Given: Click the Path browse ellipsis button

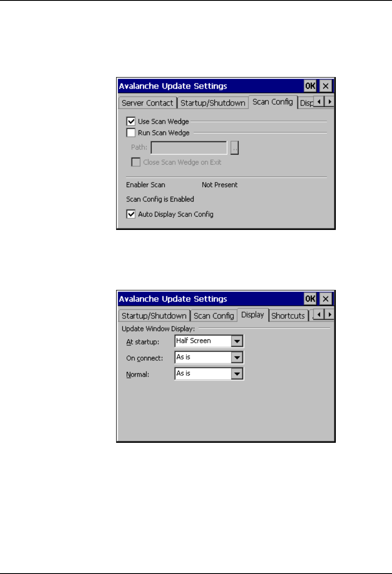Looking at the screenshot, I should pyautogui.click(x=235, y=147).
